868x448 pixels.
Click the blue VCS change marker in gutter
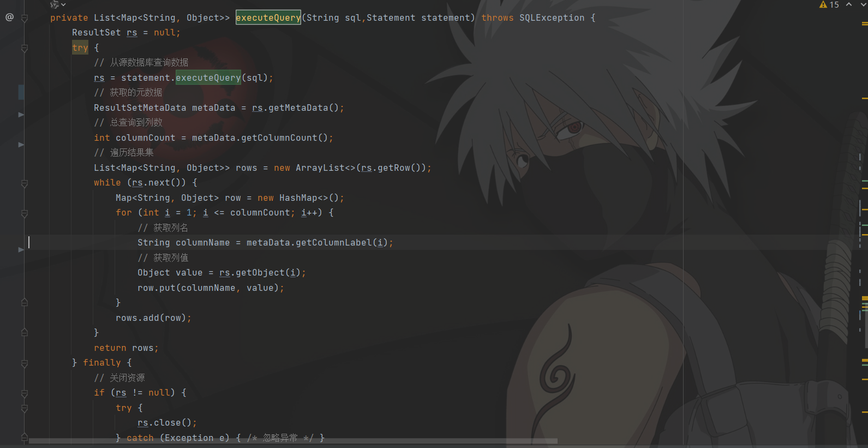point(21,92)
